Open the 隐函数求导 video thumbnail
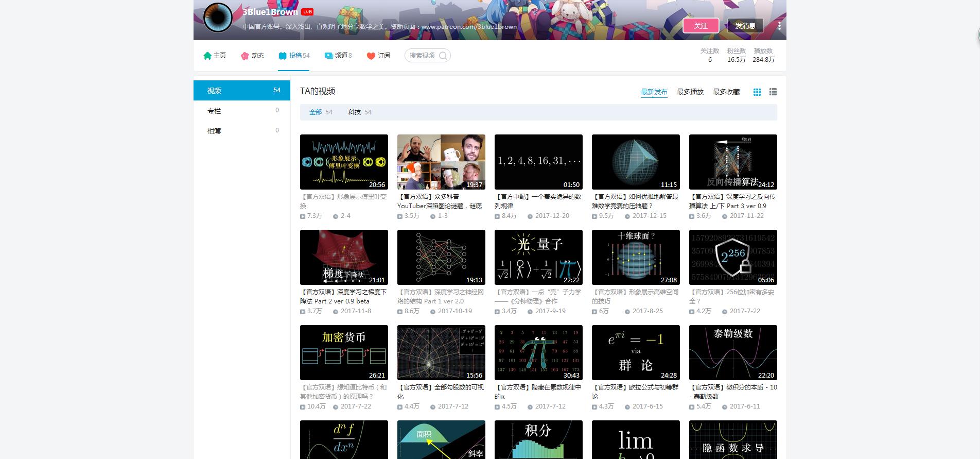Image resolution: width=980 pixels, height=459 pixels. (733, 439)
